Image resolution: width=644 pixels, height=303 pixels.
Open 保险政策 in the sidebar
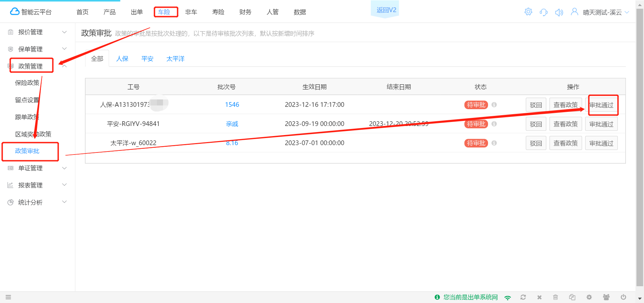tap(27, 83)
